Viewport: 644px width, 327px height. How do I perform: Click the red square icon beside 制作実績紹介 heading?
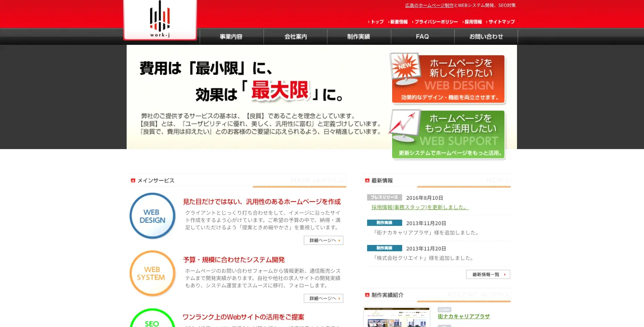(367, 295)
